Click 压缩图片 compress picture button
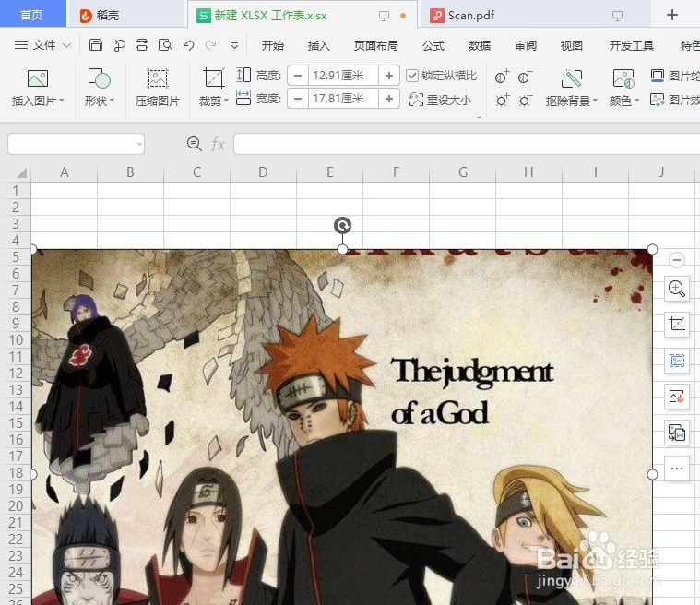Screen dimensions: 700x605 point(157,89)
